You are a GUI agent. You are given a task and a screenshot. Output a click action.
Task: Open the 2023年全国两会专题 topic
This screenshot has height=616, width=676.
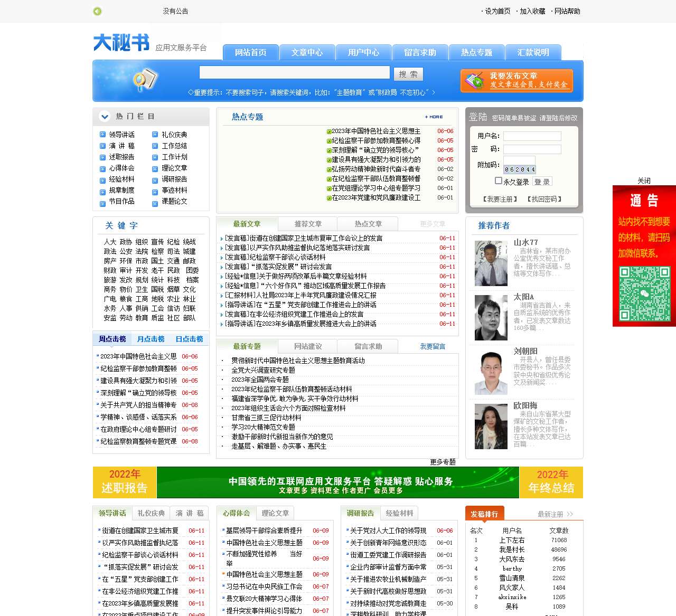pos(260,380)
